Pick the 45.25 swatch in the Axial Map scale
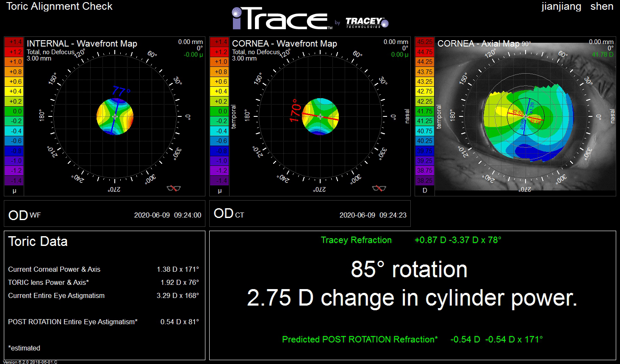620x364 pixels. (425, 42)
